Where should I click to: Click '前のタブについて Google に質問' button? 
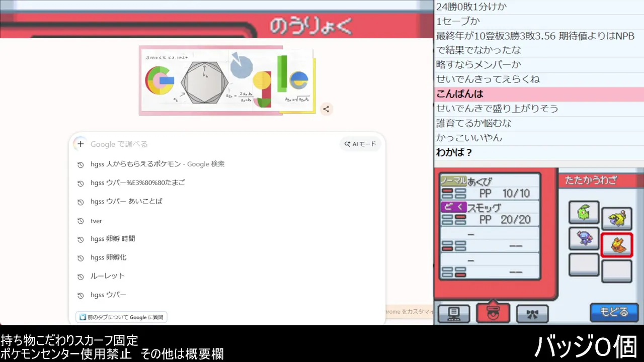pos(121,317)
